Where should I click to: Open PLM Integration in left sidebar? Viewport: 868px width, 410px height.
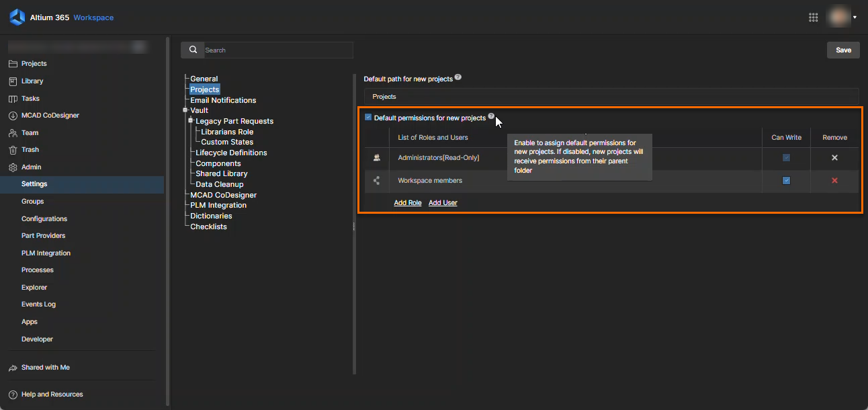(46, 253)
